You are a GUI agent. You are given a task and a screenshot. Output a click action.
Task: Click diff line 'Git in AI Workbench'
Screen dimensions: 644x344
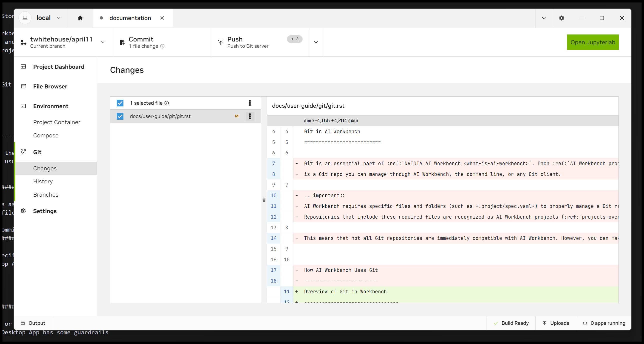(332, 131)
